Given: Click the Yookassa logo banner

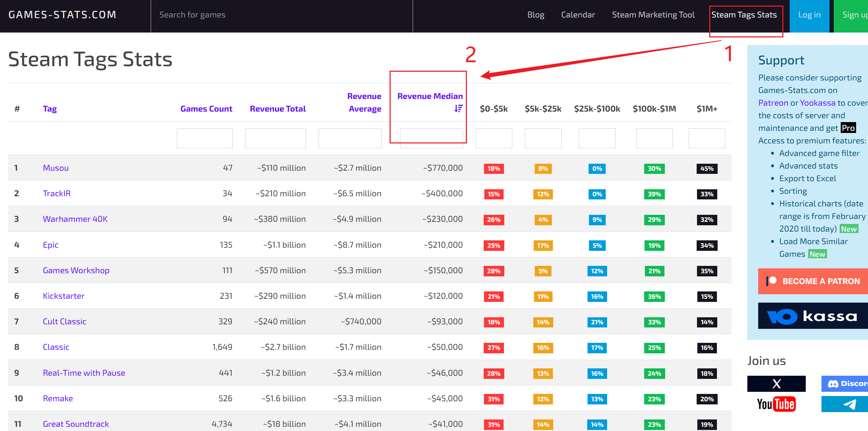Looking at the screenshot, I should tap(813, 316).
